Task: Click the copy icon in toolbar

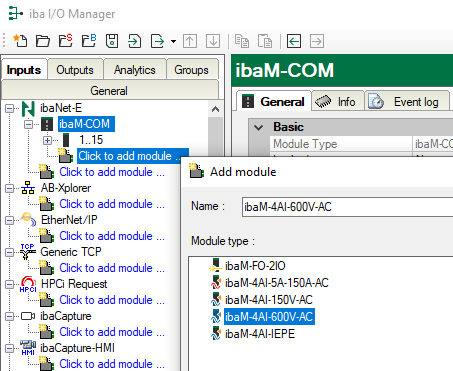Action: point(242,41)
